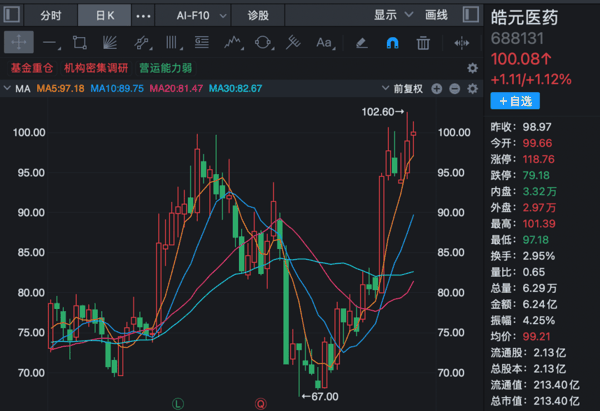
Task: Add stock with the +自选 button
Action: (x=515, y=101)
